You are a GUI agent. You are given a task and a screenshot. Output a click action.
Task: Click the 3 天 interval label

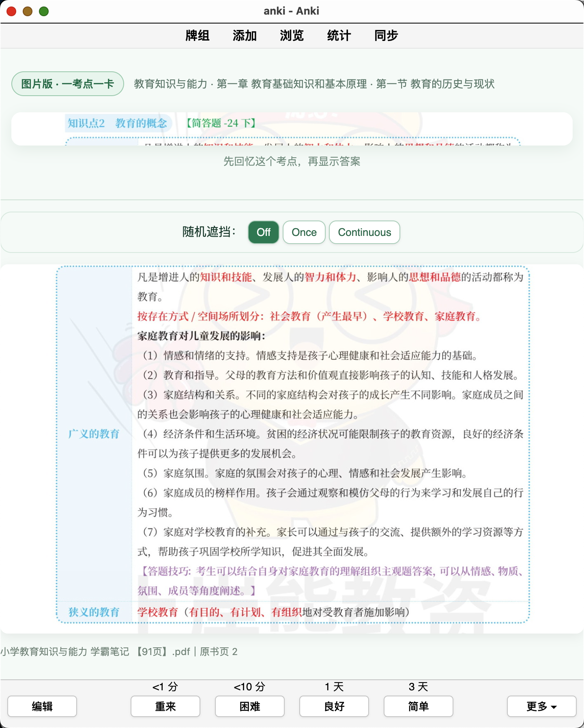pyautogui.click(x=419, y=687)
